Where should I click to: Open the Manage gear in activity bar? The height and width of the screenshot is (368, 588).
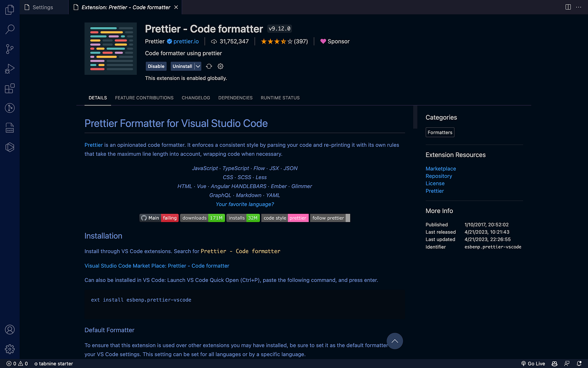(x=10, y=349)
